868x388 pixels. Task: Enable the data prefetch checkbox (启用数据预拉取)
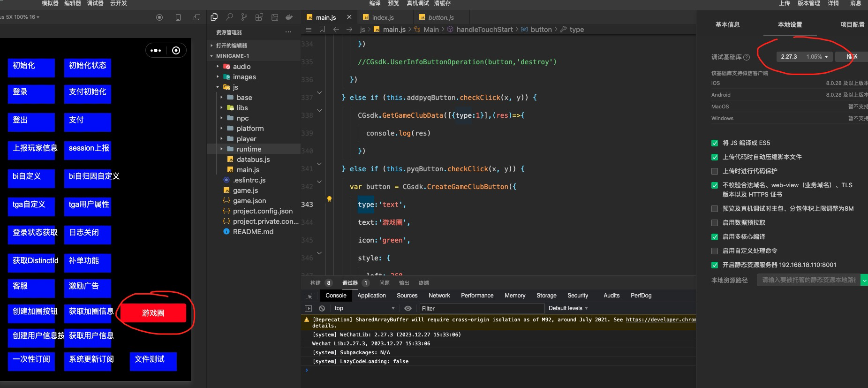coord(715,223)
